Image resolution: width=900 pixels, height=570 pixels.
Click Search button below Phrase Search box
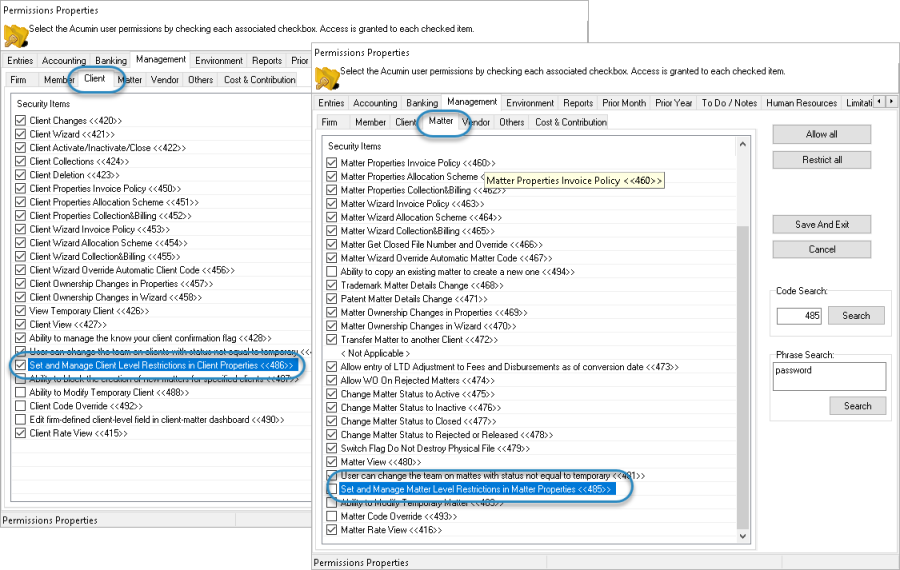(x=857, y=406)
